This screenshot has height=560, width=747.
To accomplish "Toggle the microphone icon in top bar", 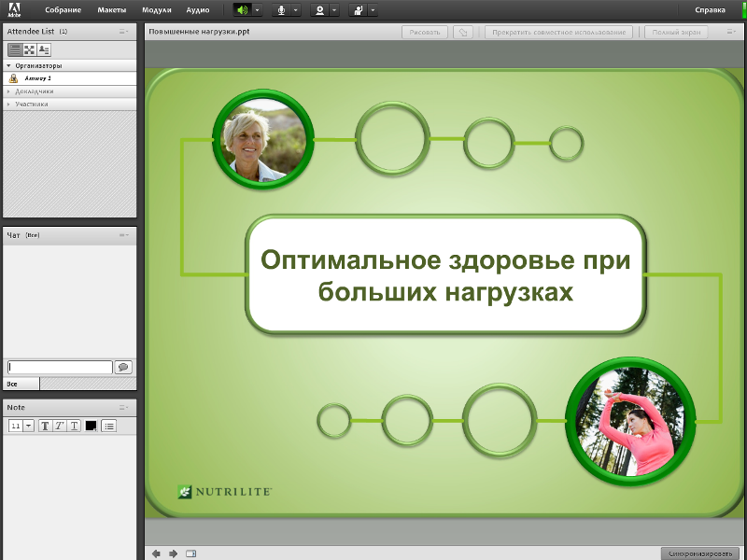I will pyautogui.click(x=282, y=10).
